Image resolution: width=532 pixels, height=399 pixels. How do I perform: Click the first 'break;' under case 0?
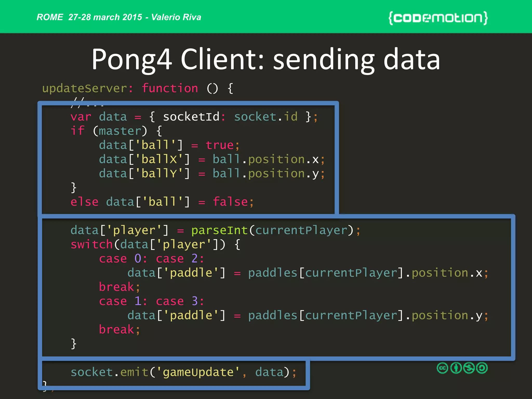point(119,287)
